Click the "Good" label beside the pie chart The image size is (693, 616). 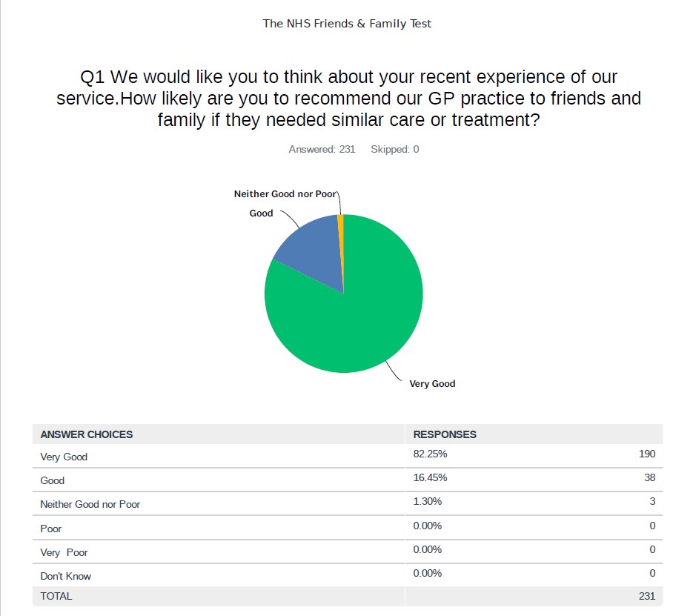point(261,213)
